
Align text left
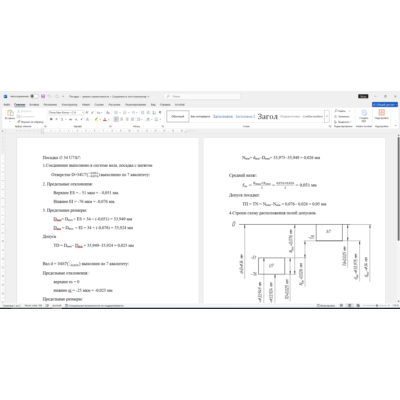point(116,119)
